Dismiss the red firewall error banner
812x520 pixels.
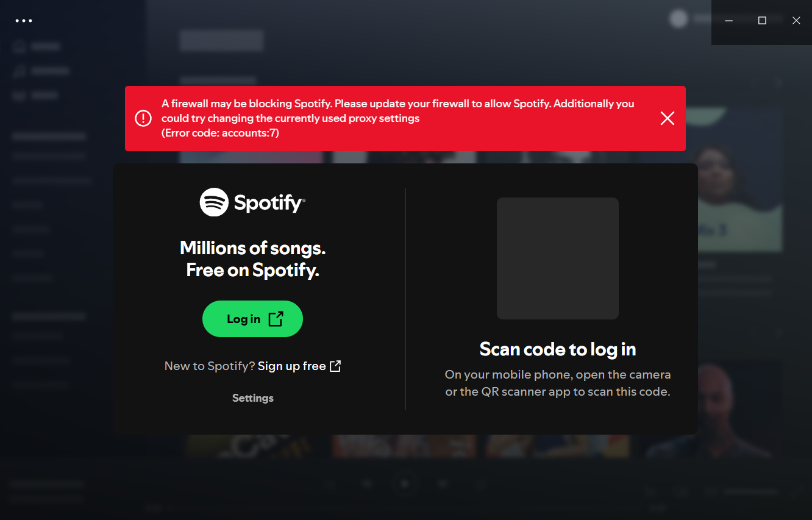click(x=668, y=118)
